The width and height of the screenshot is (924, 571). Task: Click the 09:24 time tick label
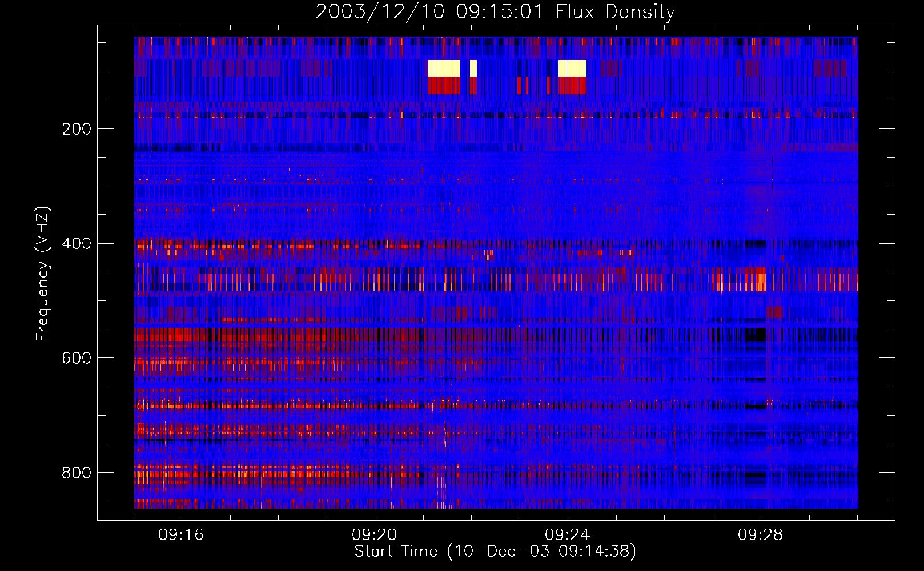point(568,535)
